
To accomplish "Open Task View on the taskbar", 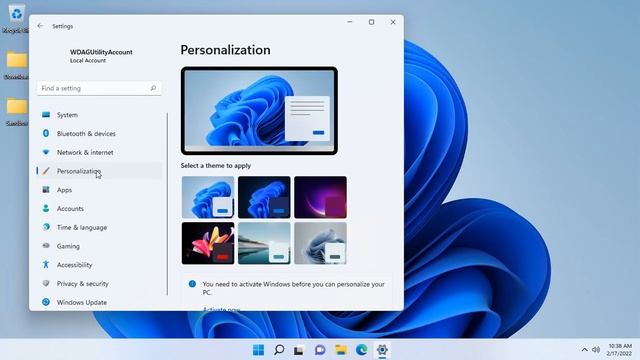I will (x=299, y=350).
